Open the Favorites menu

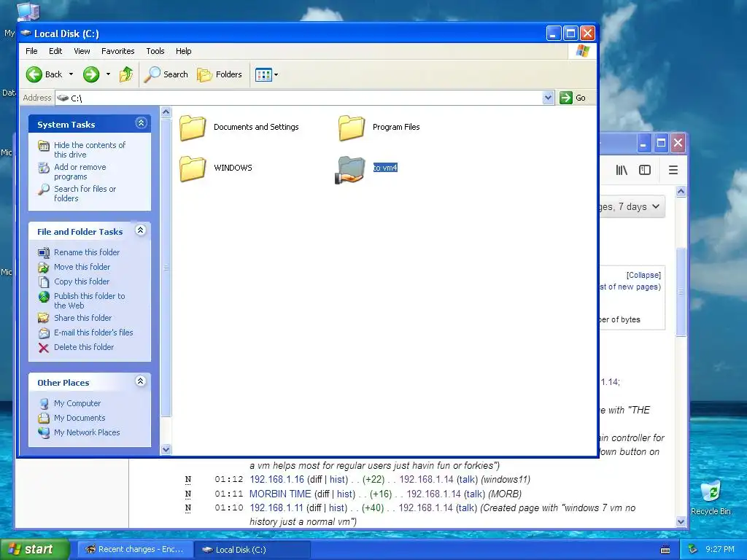[x=117, y=51]
